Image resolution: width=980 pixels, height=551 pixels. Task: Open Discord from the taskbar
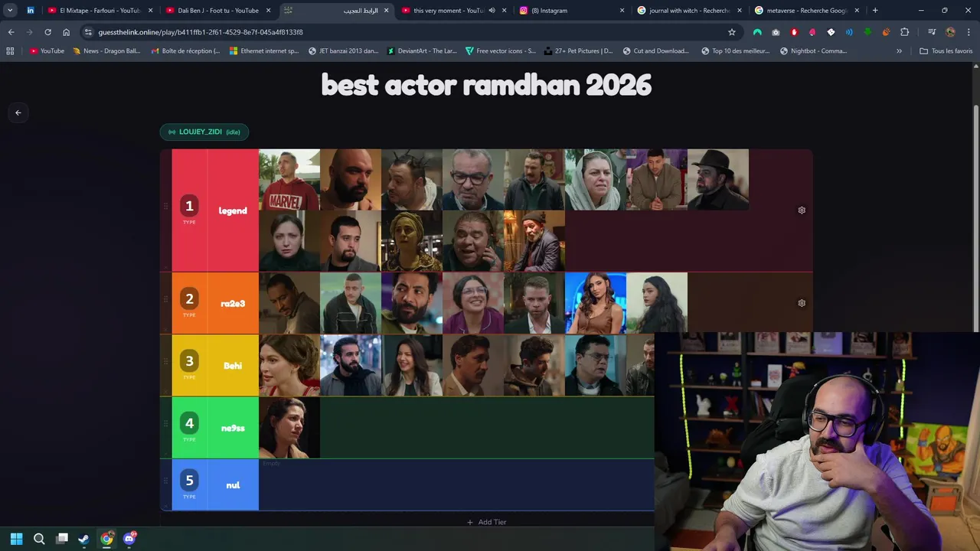point(129,539)
